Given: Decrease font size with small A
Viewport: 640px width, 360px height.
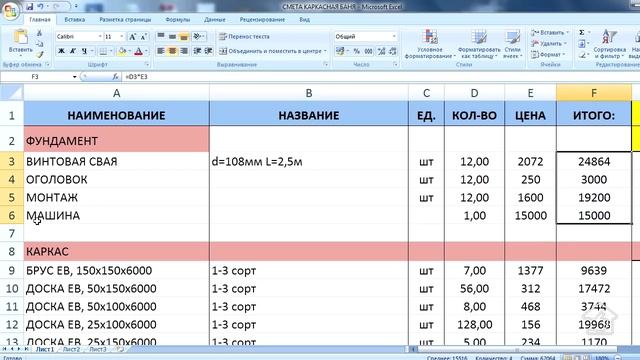Looking at the screenshot, I should coord(144,37).
